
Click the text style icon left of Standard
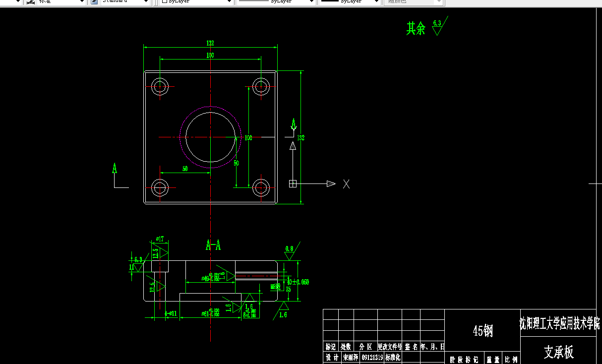(94, 2)
